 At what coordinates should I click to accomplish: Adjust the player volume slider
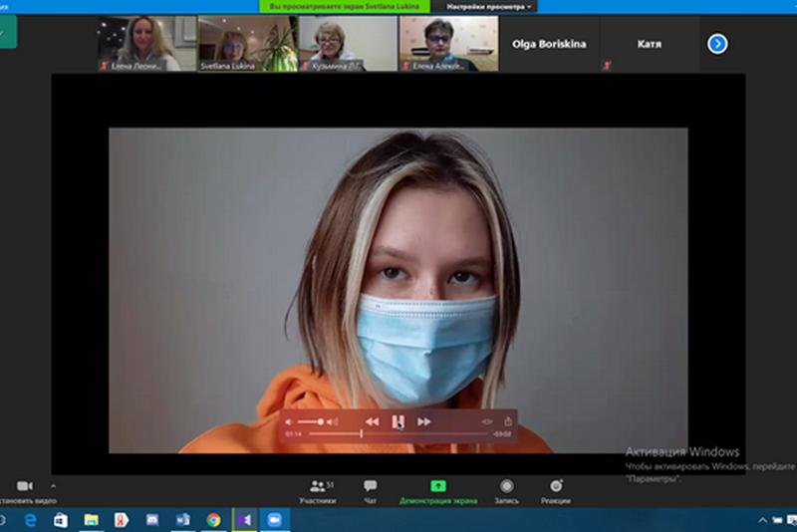(x=315, y=421)
